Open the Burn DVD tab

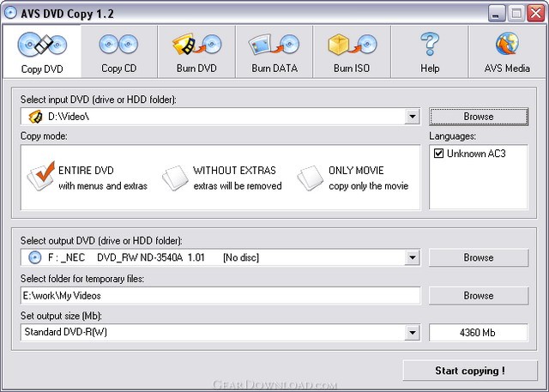[196, 51]
